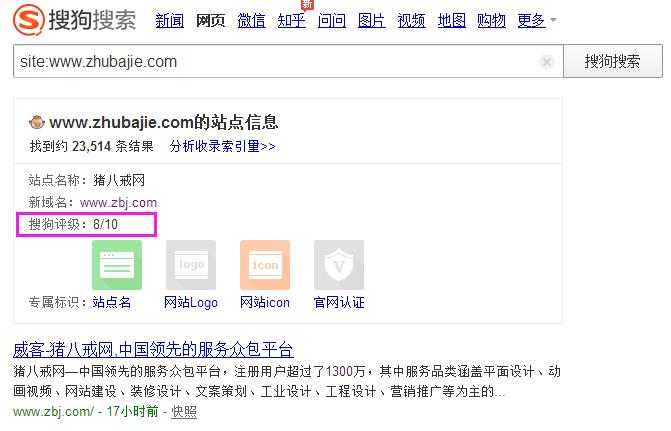Select the 网页 tab
Image resolution: width=671 pixels, height=431 pixels.
pos(210,21)
